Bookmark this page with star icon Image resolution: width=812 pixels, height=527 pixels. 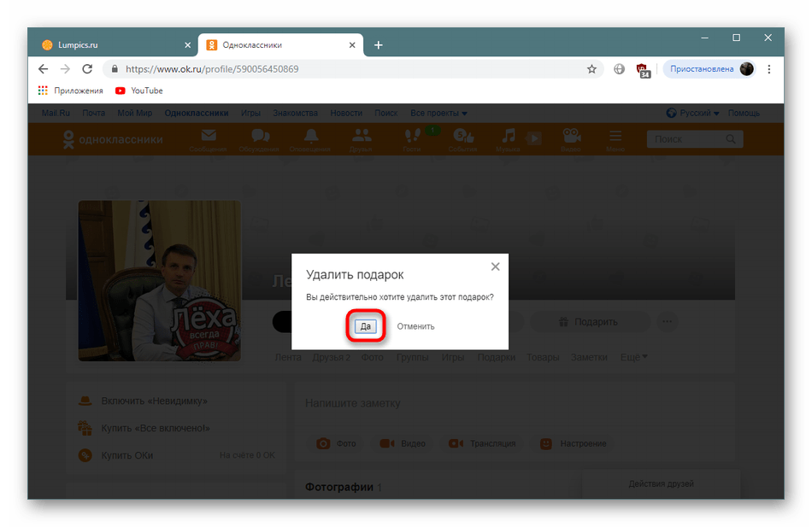click(591, 69)
